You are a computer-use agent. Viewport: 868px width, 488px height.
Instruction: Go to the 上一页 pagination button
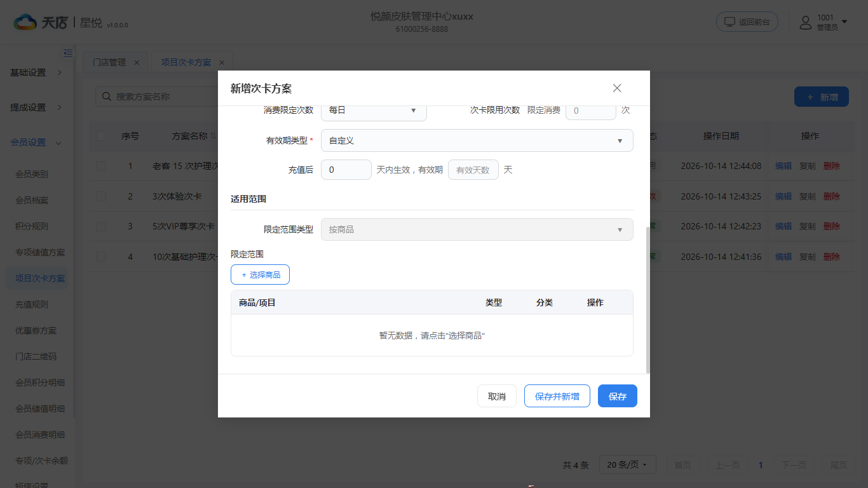coord(727,465)
